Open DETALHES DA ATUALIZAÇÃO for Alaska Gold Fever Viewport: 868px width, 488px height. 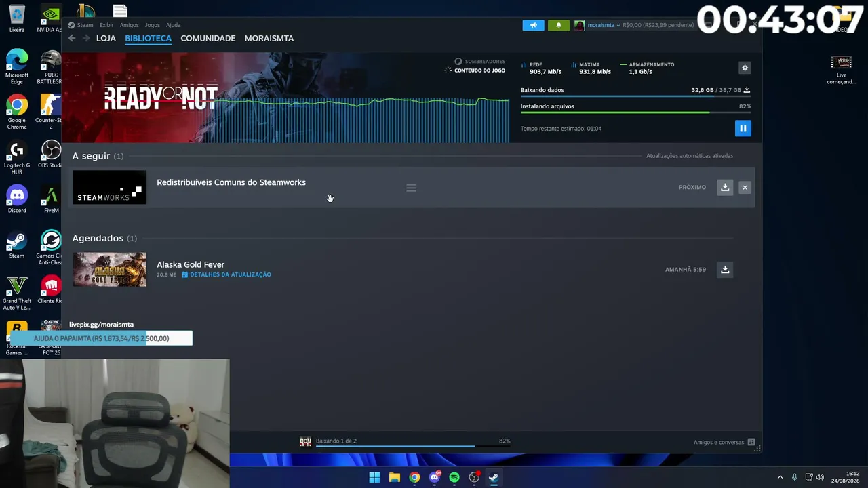pos(226,274)
